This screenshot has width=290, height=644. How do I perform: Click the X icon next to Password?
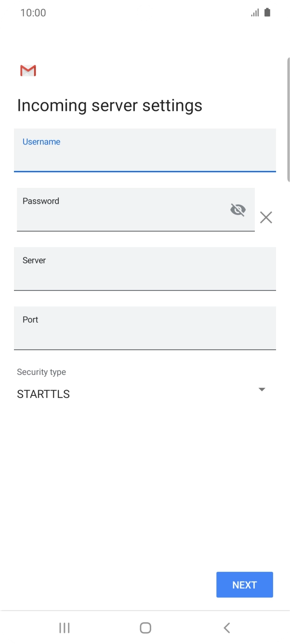point(266,217)
